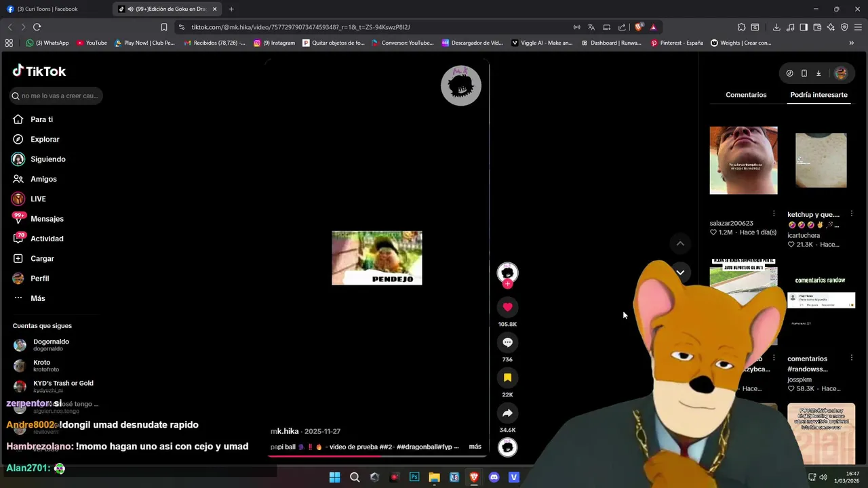Open the Pinterest - España bookmark

click(677, 43)
